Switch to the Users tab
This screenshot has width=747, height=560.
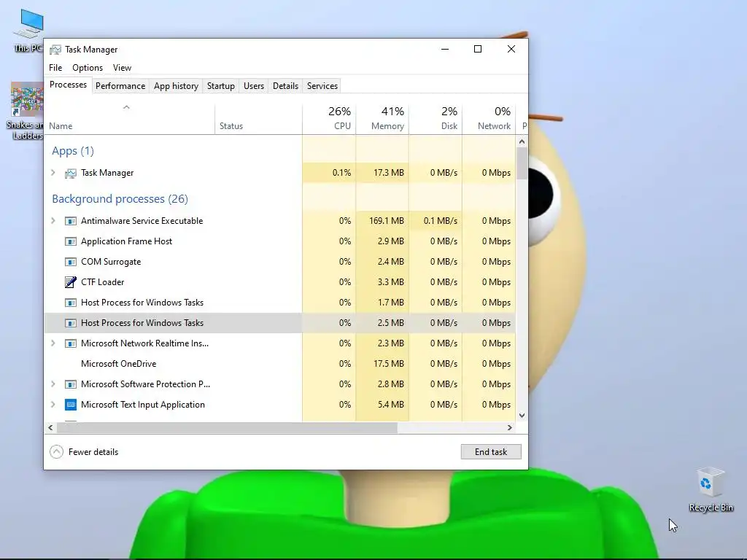(x=253, y=86)
